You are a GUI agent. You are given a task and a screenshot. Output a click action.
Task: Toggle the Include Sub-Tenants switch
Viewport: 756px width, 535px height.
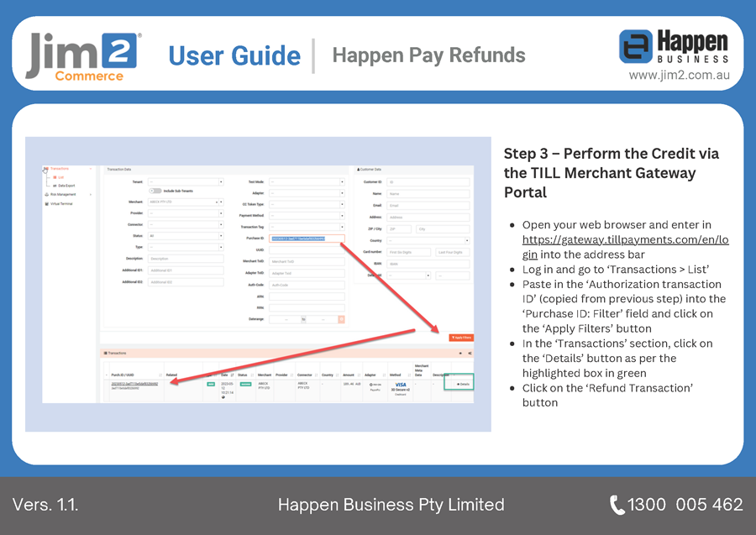pos(155,191)
